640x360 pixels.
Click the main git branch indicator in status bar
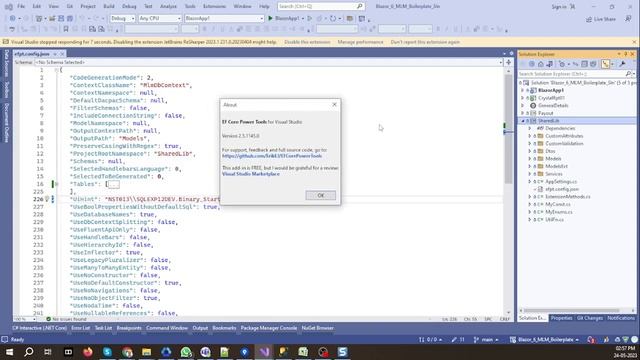[486, 340]
